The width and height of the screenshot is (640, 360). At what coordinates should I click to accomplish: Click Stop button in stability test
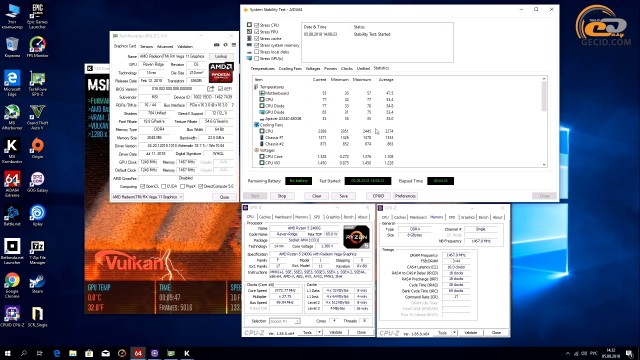282,196
